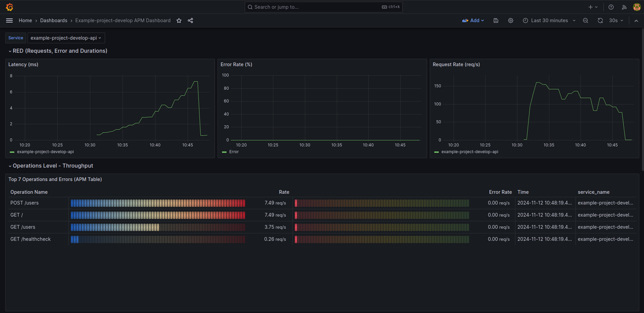Open the plus New menu
Screen dimensions: 644x313
pyautogui.click(x=593, y=7)
